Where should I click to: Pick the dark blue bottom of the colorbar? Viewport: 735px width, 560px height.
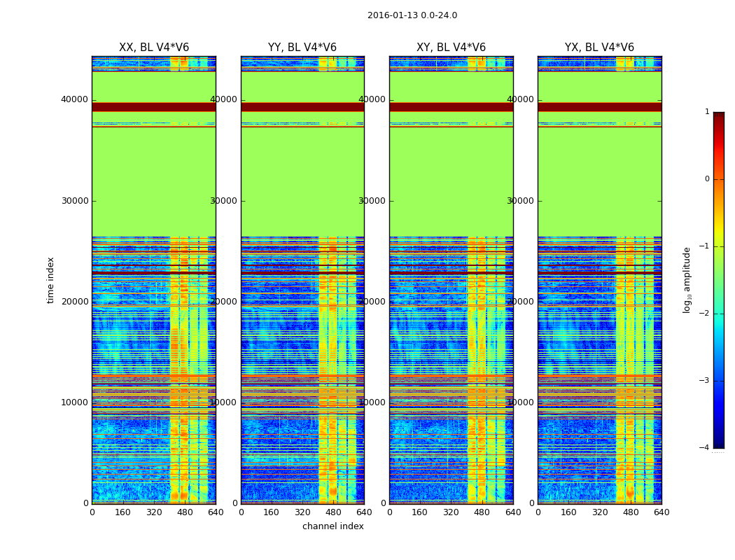(718, 442)
